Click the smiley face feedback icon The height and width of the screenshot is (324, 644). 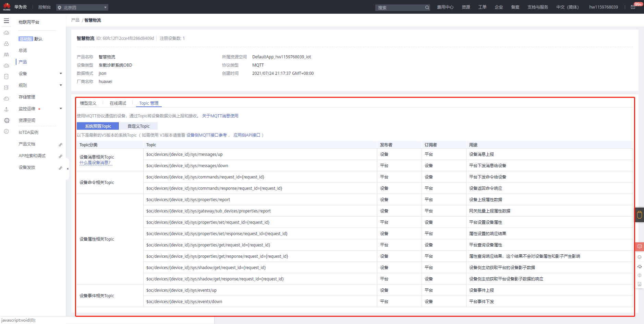640,257
